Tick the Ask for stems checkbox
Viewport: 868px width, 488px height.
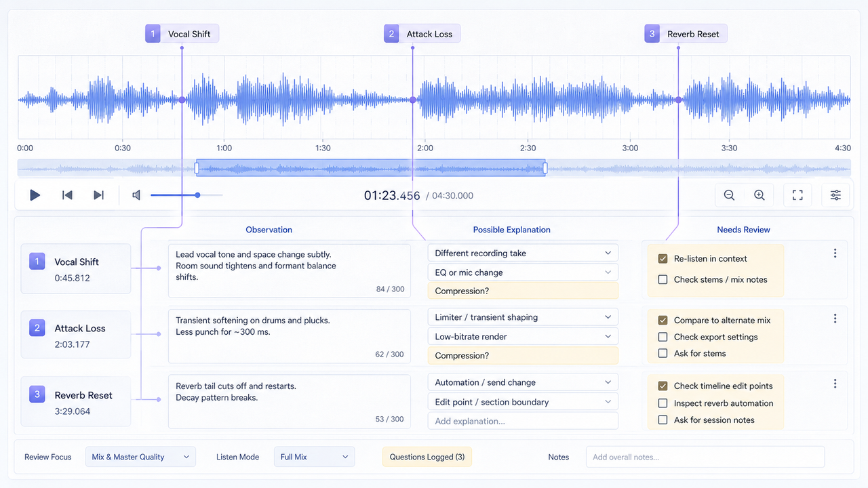(663, 353)
